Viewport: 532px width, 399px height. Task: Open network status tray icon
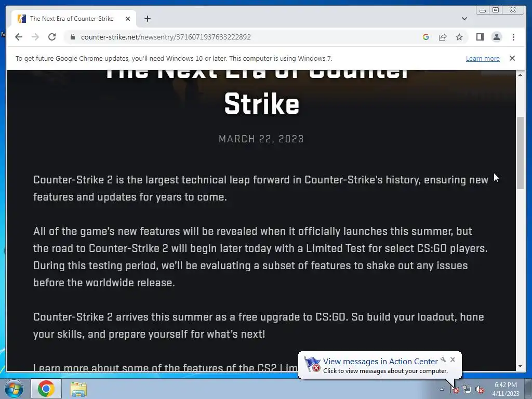coord(467,390)
